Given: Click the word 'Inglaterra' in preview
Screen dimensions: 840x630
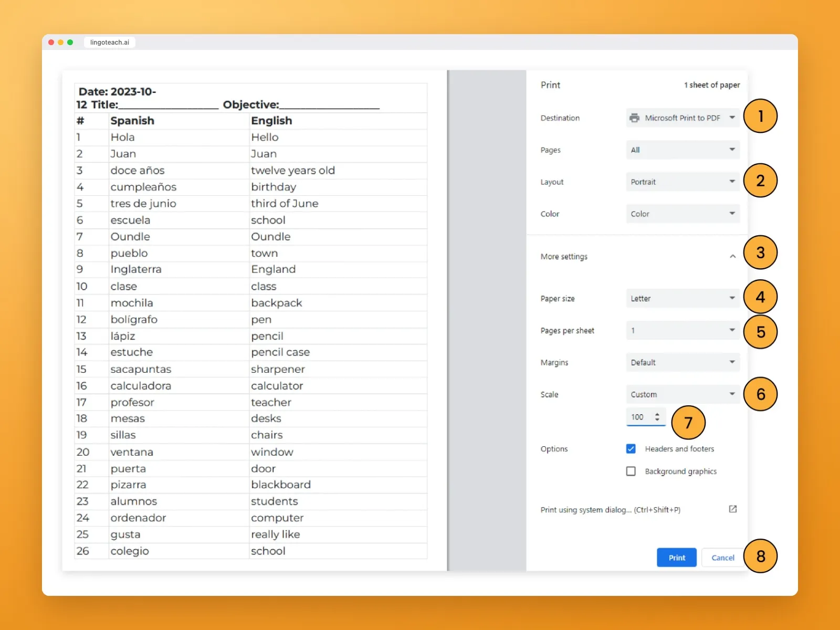Looking at the screenshot, I should pos(136,269).
